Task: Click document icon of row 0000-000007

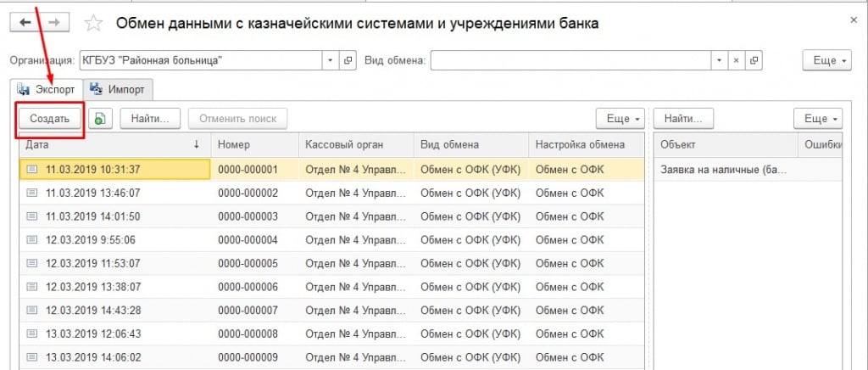Action: coord(32,311)
